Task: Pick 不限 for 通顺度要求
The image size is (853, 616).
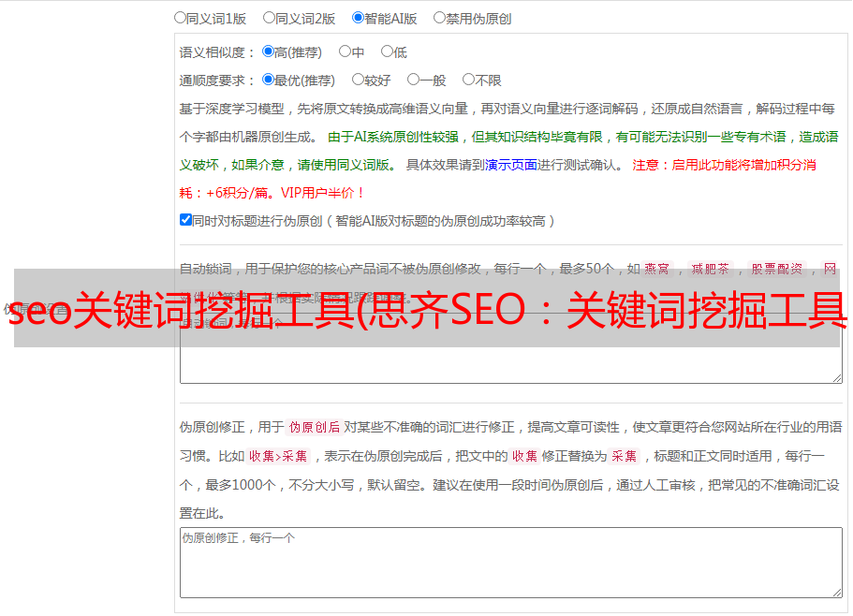Action: [469, 80]
